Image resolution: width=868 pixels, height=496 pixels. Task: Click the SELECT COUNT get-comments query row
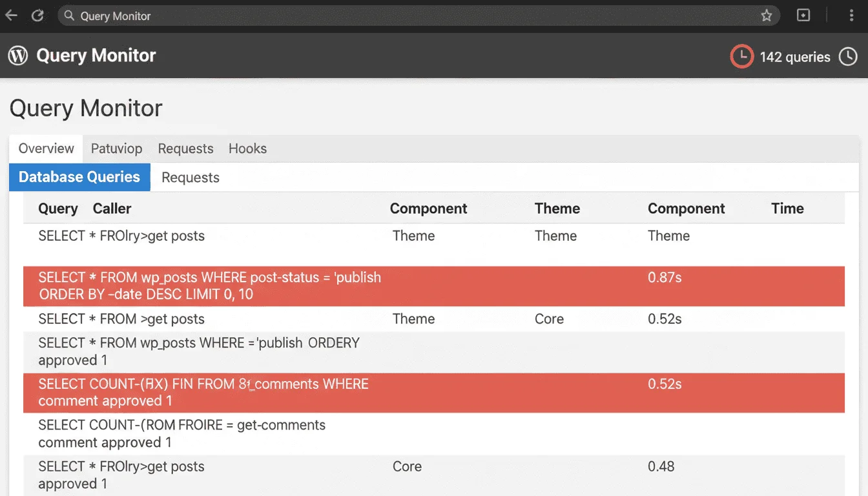434,434
